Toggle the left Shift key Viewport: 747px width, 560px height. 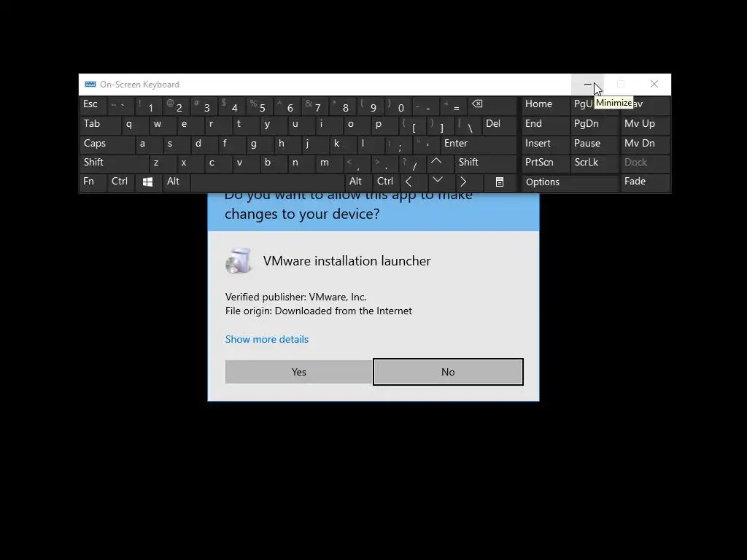click(x=115, y=163)
